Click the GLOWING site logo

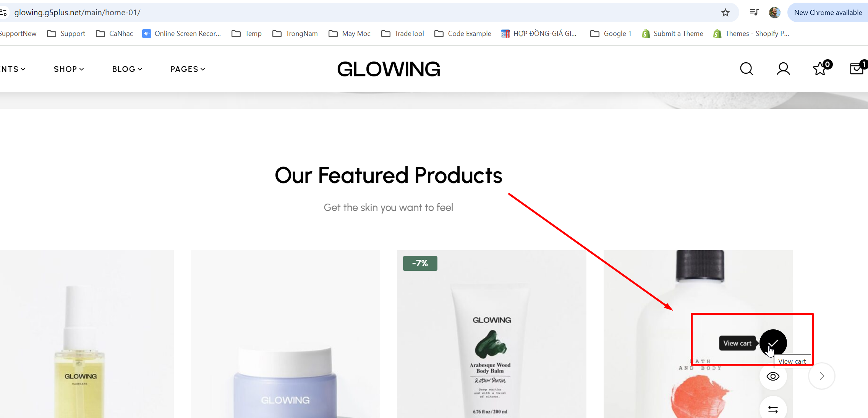coord(389,69)
